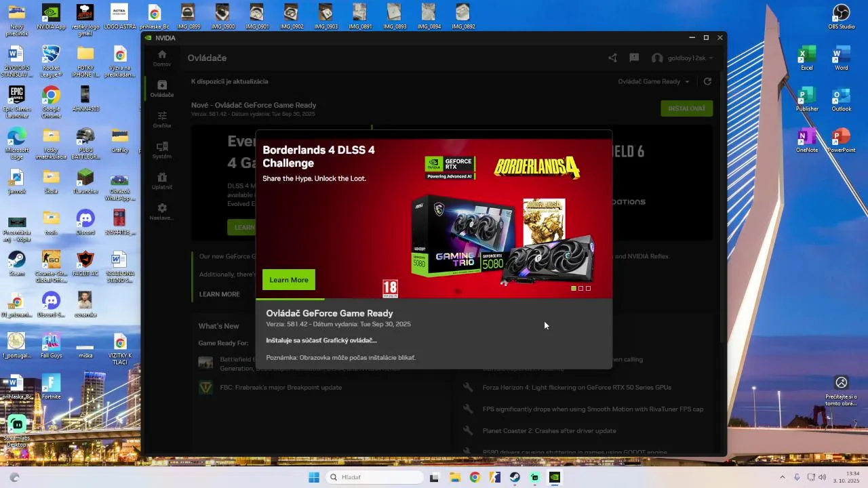The height and width of the screenshot is (488, 868).
Task: Open Grafika section in NVIDIA sidebar
Action: point(162,119)
